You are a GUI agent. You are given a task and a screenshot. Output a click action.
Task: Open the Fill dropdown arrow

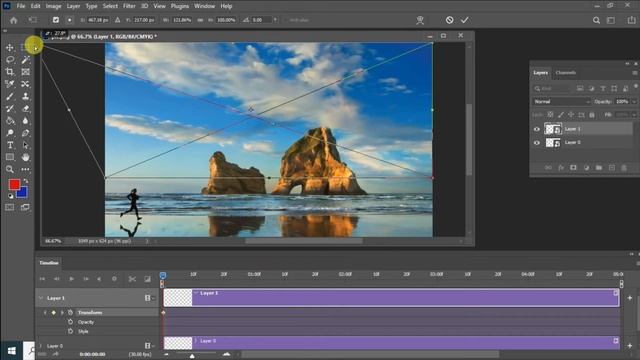634,115
